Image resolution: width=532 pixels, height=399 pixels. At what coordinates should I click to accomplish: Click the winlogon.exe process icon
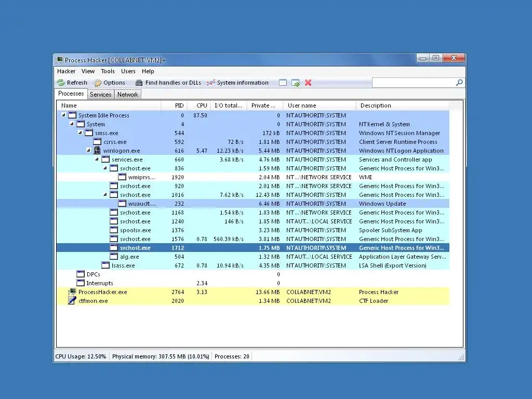[97, 150]
